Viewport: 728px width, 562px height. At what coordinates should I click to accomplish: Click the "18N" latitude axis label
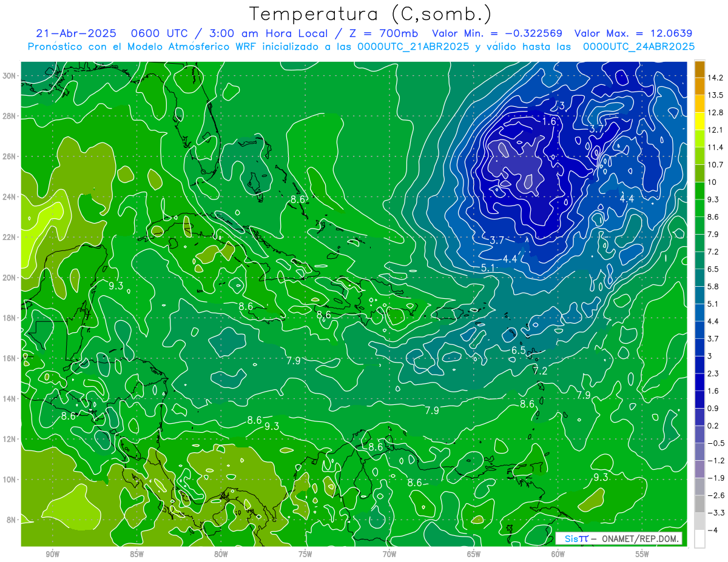(10, 318)
